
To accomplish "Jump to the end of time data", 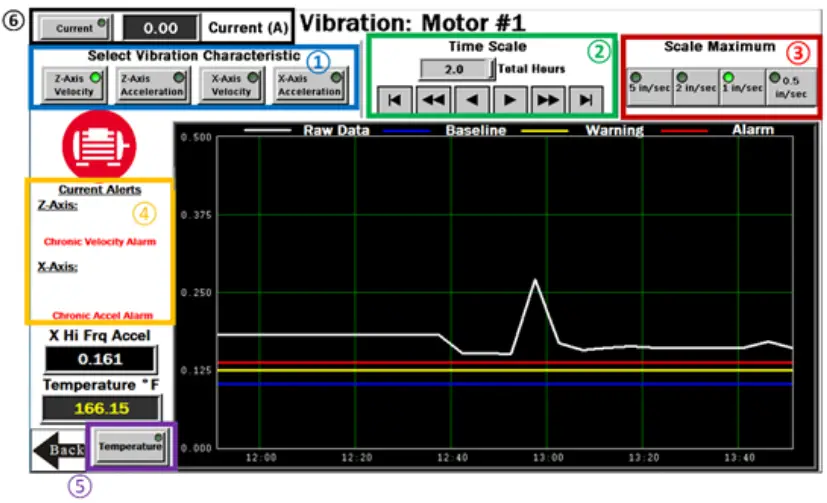I will click(x=586, y=100).
